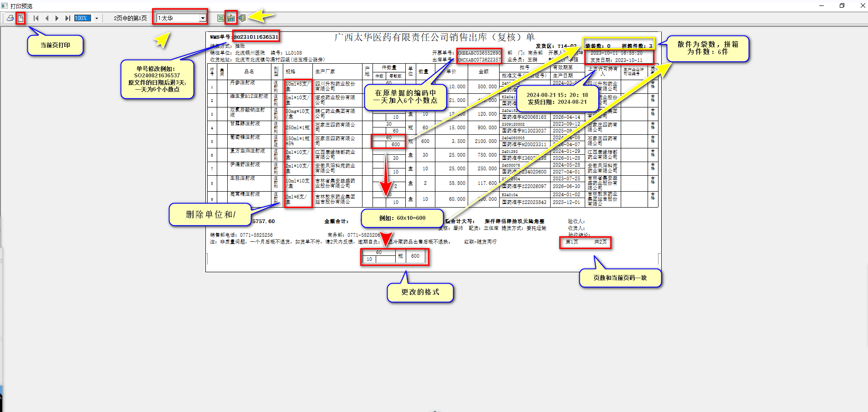Click product 伊痛舒注射液
The image size is (868, 412).
245,165
